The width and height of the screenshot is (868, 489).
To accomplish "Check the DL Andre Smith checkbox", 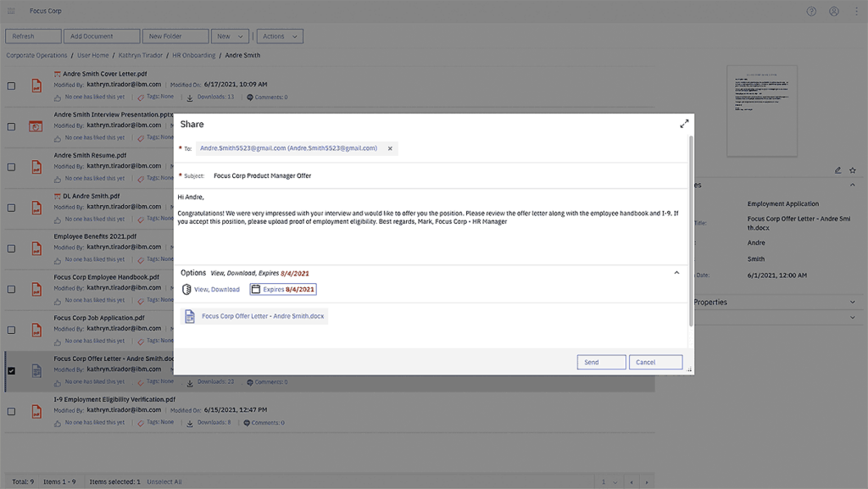I will click(x=11, y=208).
